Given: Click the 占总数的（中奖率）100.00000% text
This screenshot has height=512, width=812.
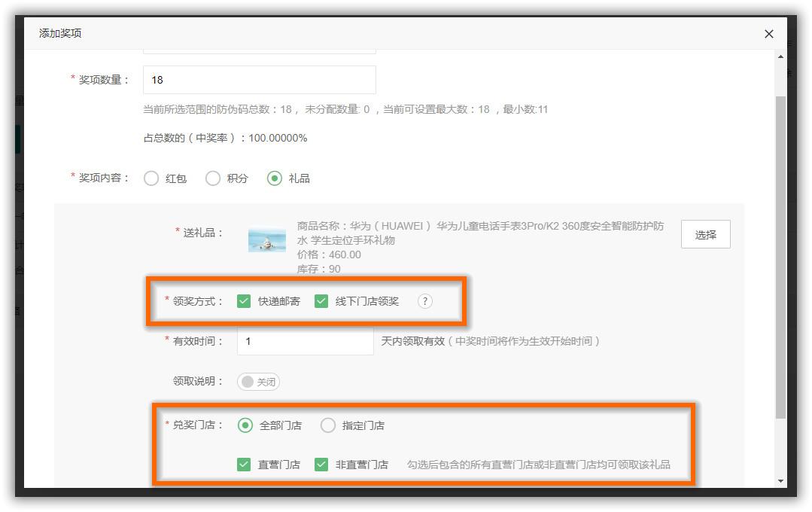Looking at the screenshot, I should (225, 138).
